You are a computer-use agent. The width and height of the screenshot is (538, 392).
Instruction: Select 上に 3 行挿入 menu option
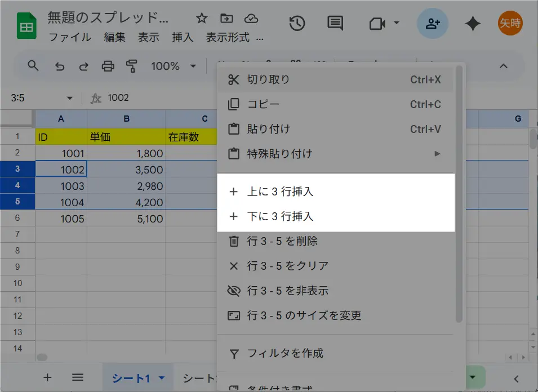(280, 191)
